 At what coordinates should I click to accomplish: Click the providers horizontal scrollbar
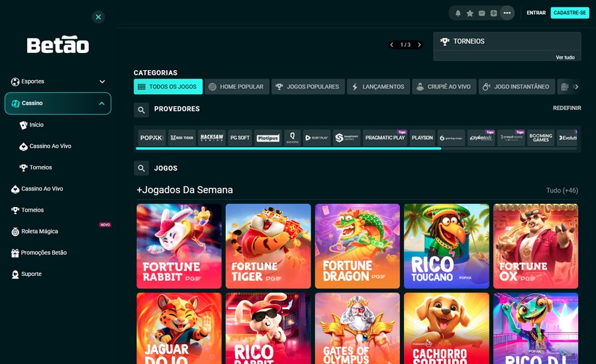288,149
